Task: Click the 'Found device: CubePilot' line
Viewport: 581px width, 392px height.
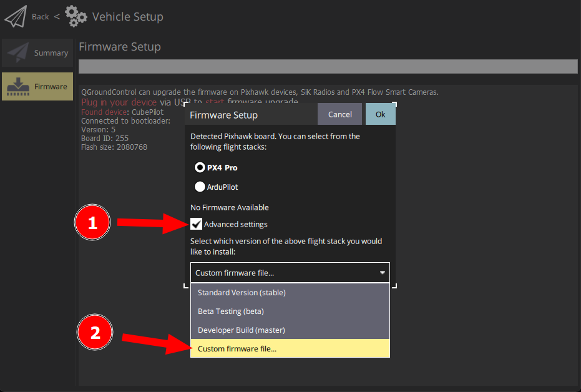Action: [122, 112]
